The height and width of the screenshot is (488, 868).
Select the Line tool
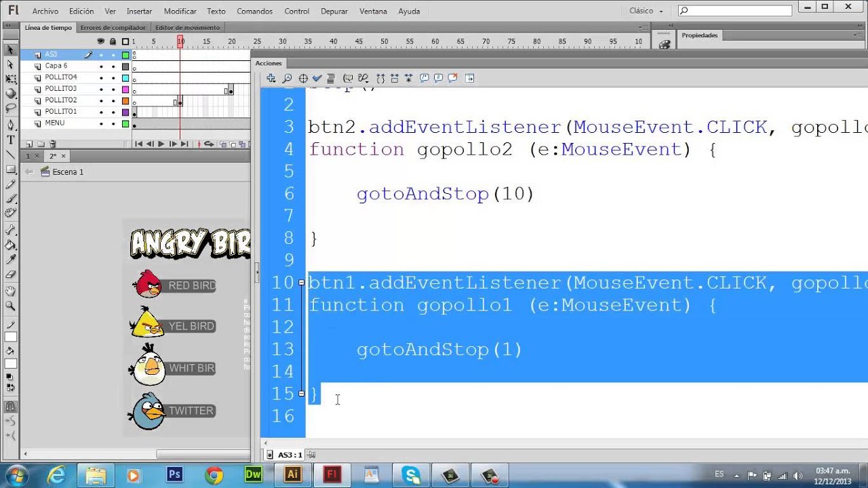click(10, 155)
